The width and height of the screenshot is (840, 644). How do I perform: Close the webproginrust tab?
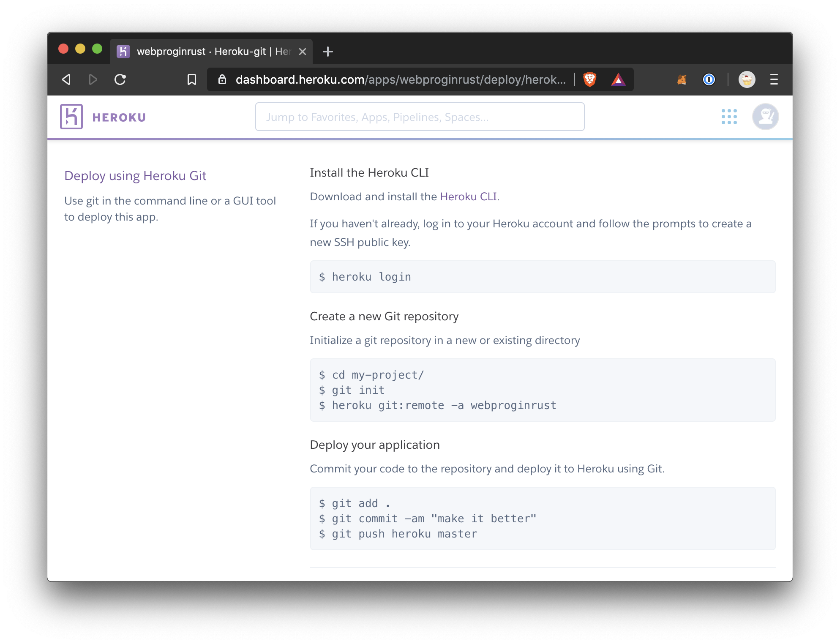303,52
